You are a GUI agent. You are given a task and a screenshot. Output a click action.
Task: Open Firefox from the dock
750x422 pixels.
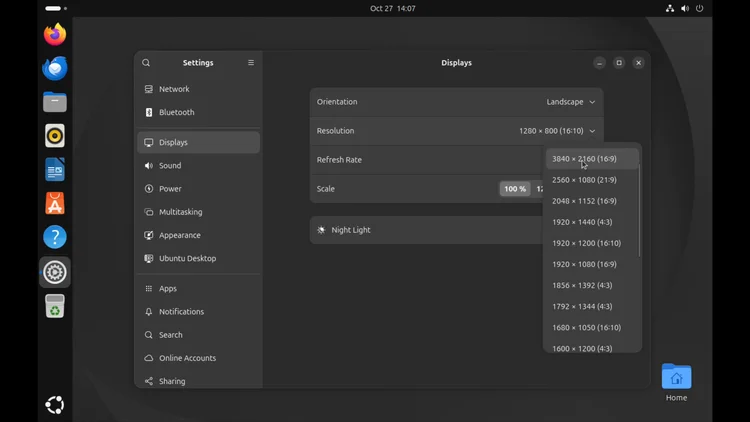[55, 34]
